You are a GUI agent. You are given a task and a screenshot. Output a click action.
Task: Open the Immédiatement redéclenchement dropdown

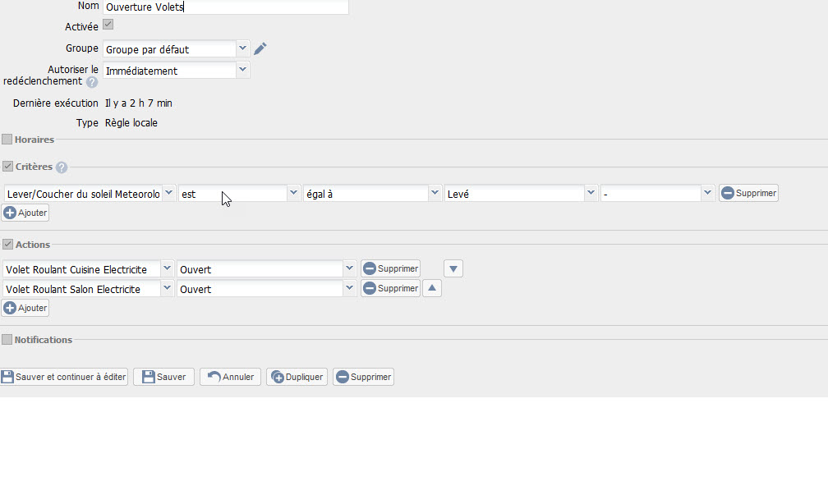click(242, 71)
